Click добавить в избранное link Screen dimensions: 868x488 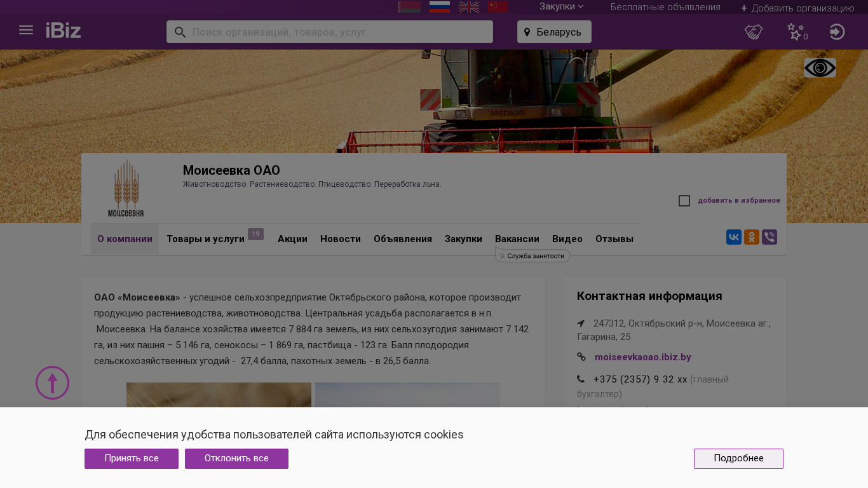[x=739, y=201]
